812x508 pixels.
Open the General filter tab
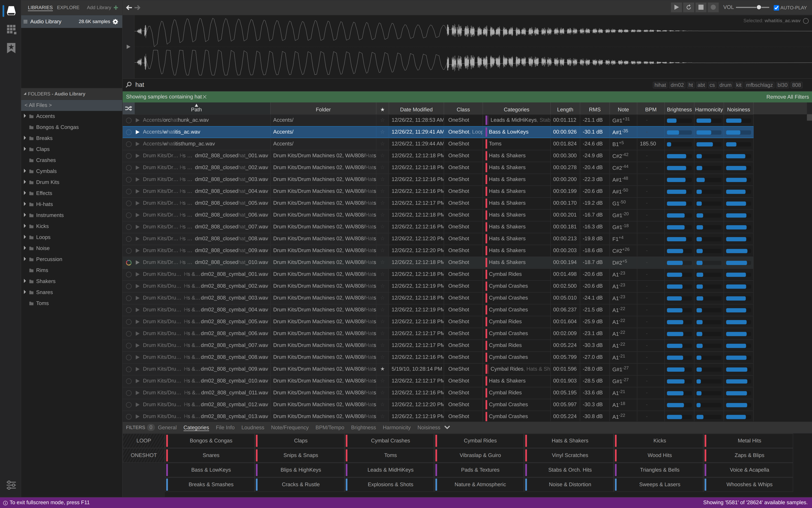pos(167,427)
